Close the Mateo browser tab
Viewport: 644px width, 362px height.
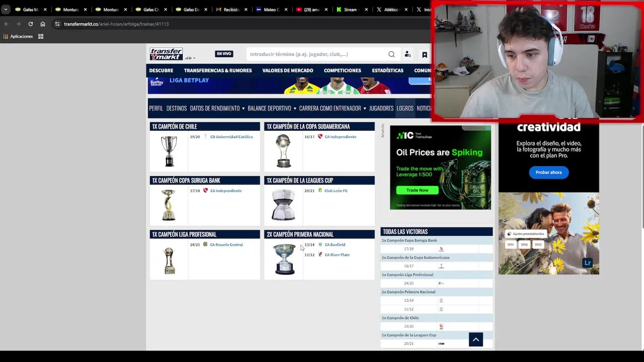tap(286, 10)
